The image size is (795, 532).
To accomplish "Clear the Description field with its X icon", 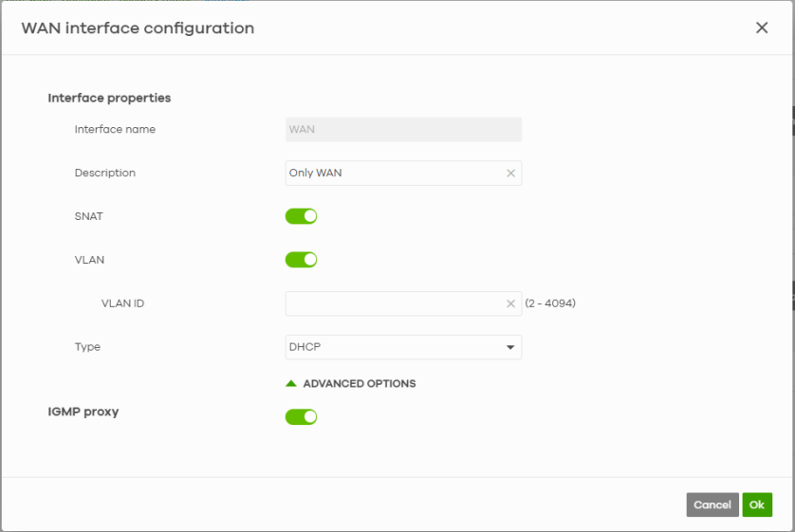I will click(x=510, y=174).
